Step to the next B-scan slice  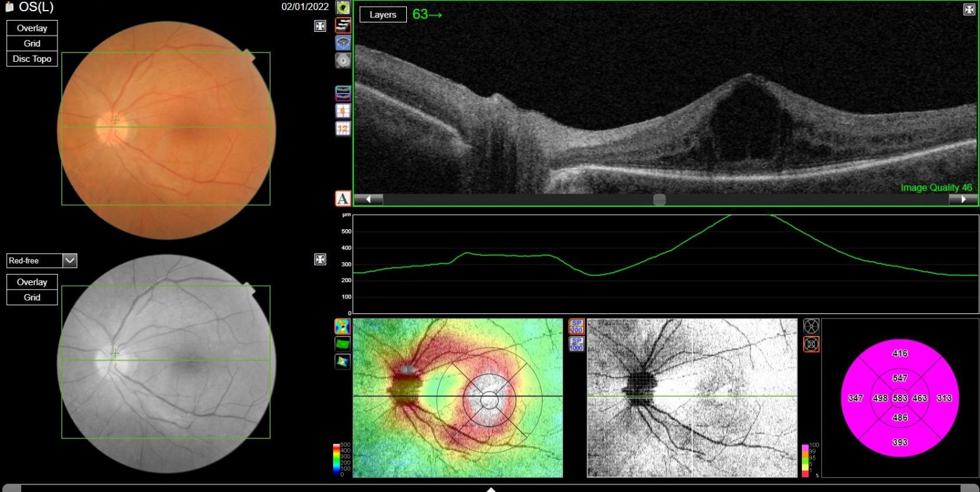point(962,199)
